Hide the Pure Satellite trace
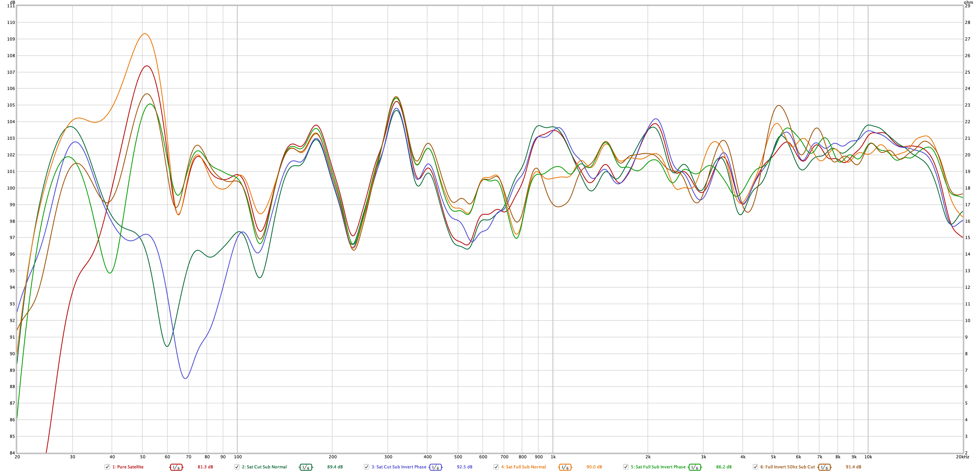The width and height of the screenshot is (980, 473). tap(107, 467)
